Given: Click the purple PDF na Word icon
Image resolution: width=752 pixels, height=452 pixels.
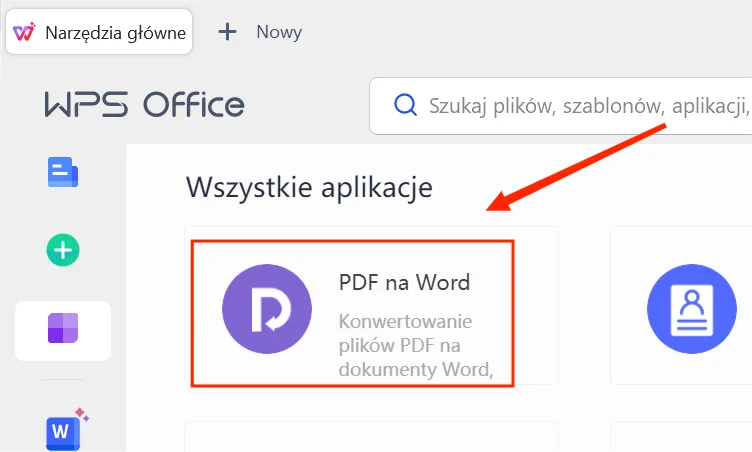Looking at the screenshot, I should click(267, 309).
